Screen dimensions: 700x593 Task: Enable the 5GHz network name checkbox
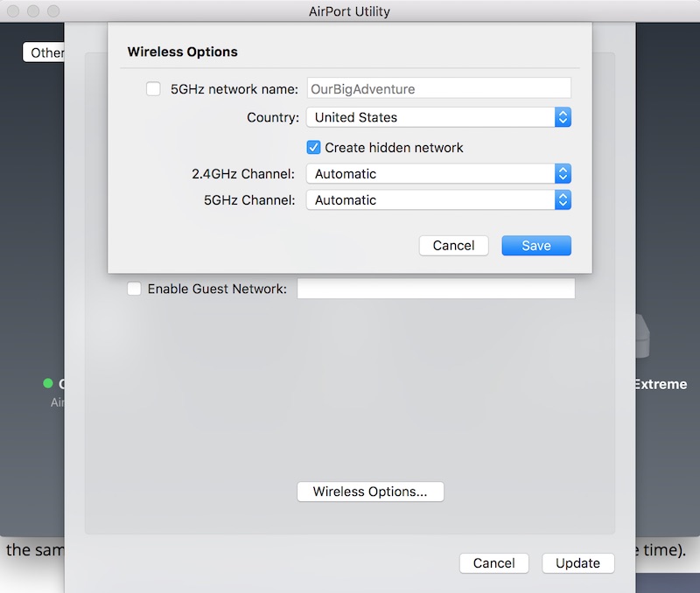tap(153, 88)
